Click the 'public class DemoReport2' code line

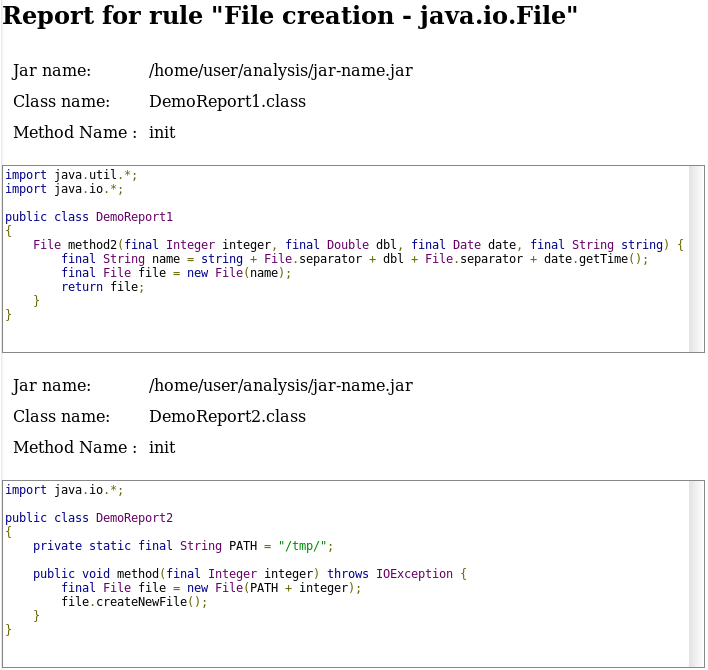89,518
